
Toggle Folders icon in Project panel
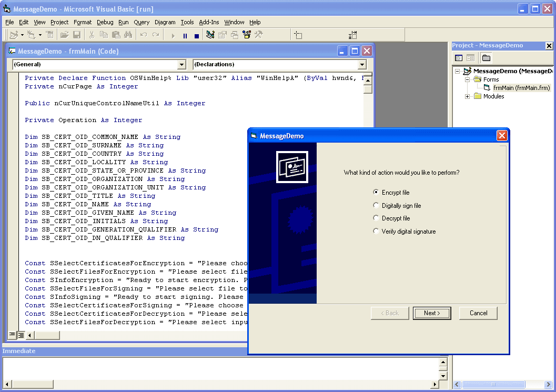tap(487, 58)
